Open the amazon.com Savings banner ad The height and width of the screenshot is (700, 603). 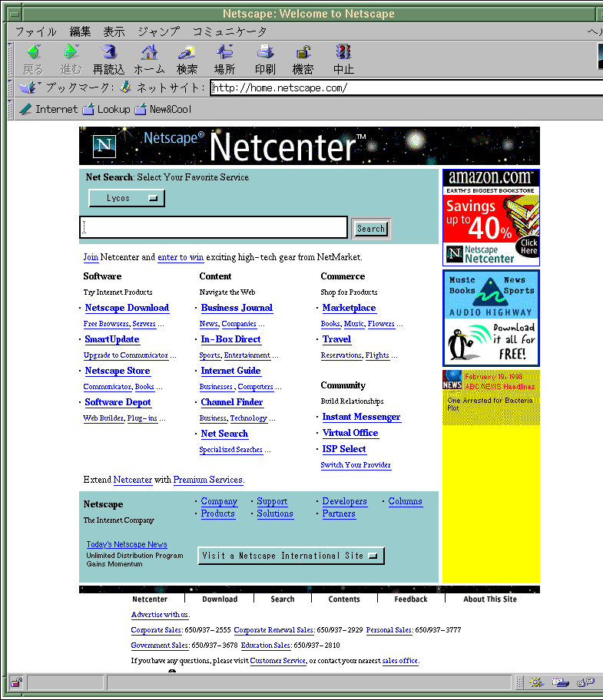[x=491, y=217]
